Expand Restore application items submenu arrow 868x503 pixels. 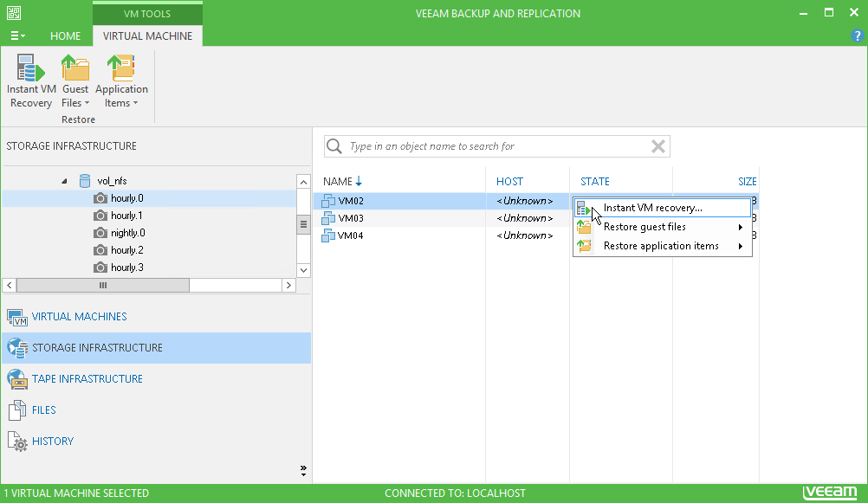[x=740, y=246]
